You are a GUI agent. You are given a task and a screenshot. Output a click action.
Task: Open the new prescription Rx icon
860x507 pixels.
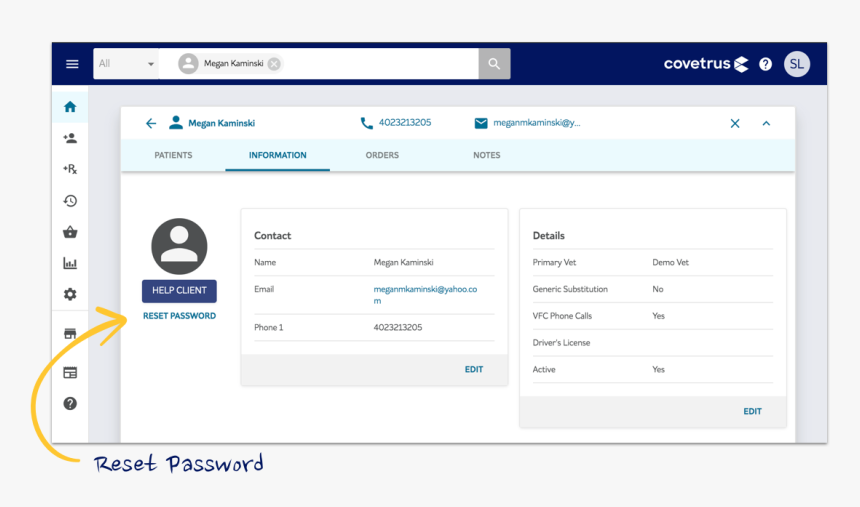[70, 169]
